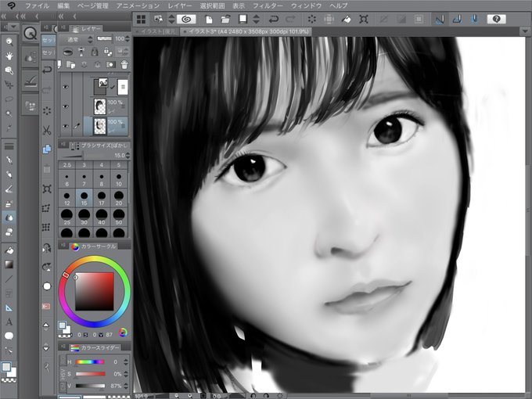532x399 pixels.
Task: Select the Fill bucket tool in toolbox
Action: 9,250
